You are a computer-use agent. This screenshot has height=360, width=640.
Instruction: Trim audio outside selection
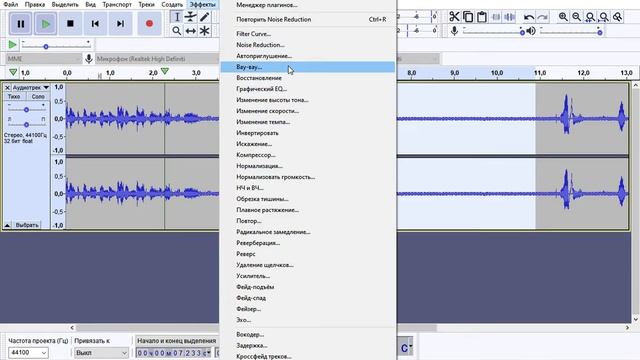(496, 17)
